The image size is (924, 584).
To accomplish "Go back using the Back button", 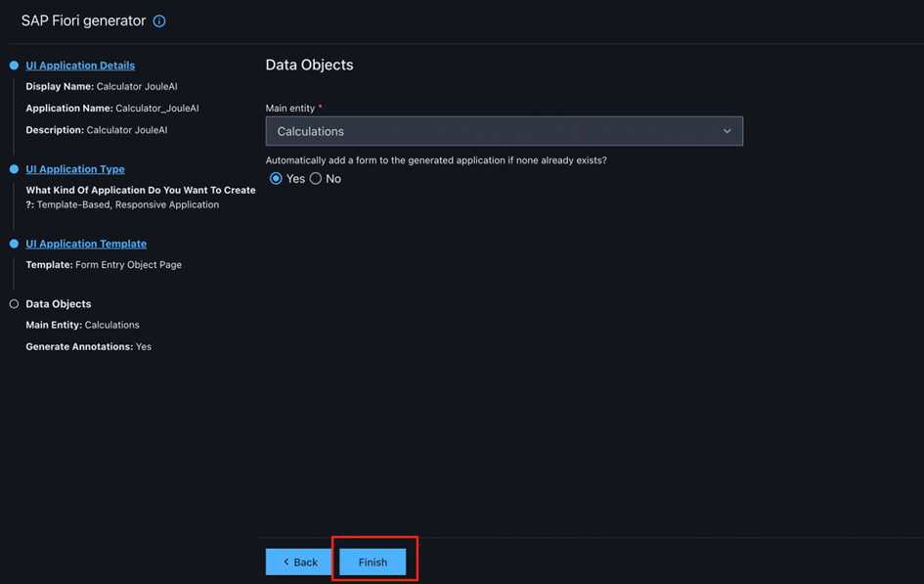I will pos(299,562).
